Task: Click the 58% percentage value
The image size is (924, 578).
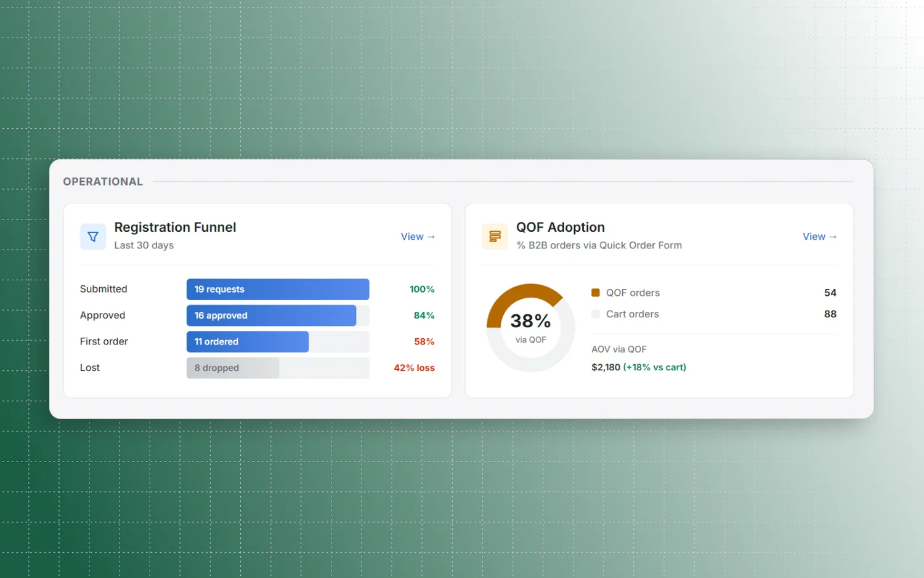Action: [x=424, y=341]
